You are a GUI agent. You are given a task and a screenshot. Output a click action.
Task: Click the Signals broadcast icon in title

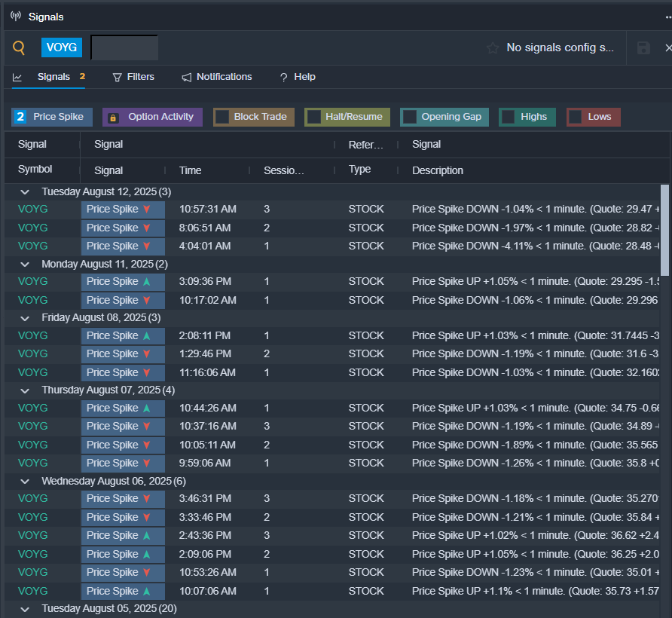[x=15, y=17]
